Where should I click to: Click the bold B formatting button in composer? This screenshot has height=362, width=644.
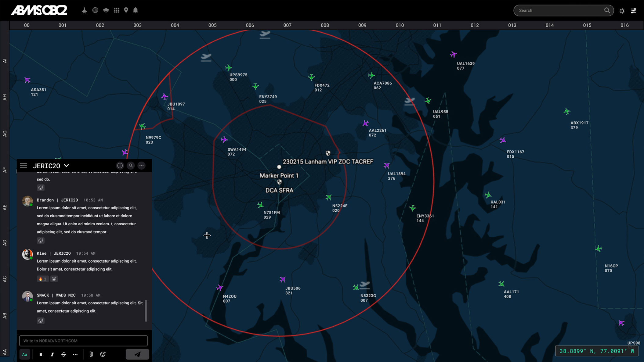tap(41, 354)
